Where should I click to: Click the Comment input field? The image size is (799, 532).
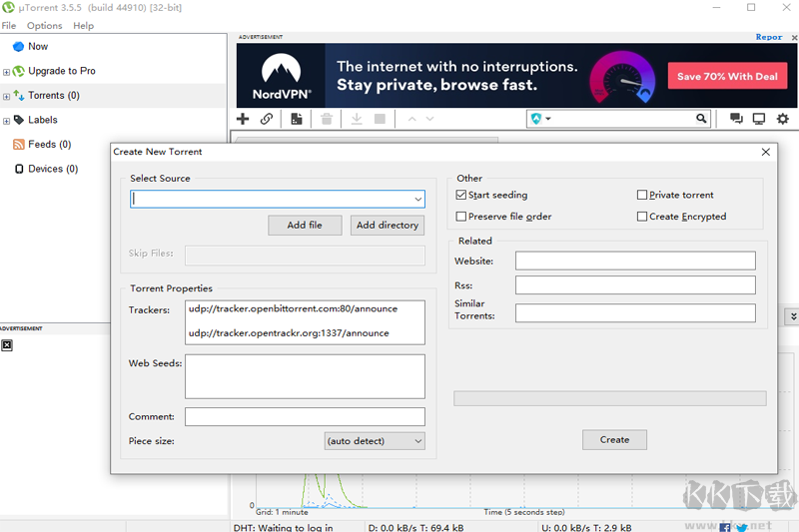coord(305,416)
